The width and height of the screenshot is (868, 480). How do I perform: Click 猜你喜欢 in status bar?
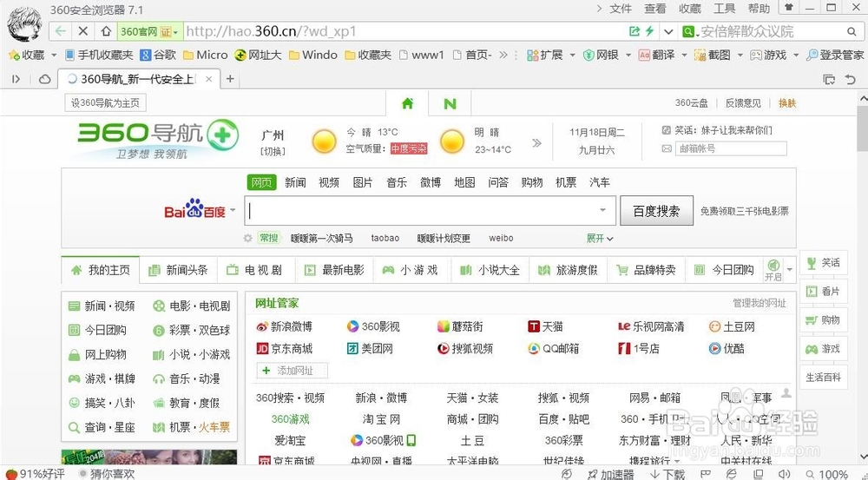click(108, 474)
